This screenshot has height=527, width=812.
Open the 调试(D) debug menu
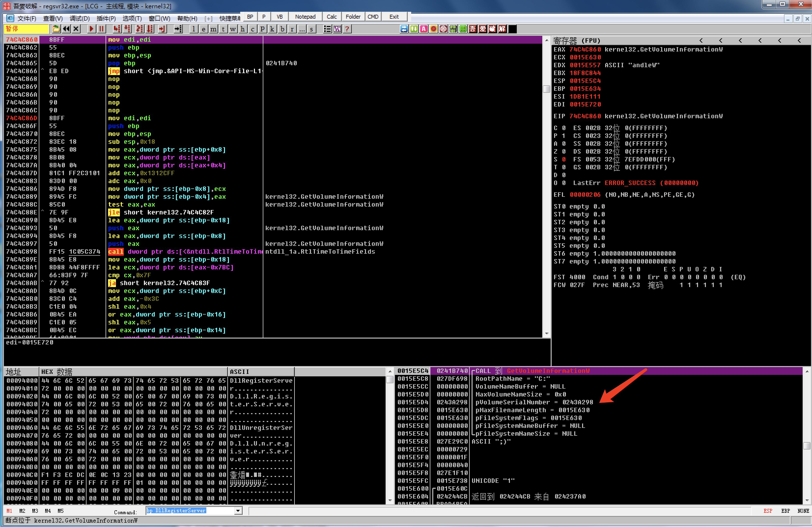point(79,18)
